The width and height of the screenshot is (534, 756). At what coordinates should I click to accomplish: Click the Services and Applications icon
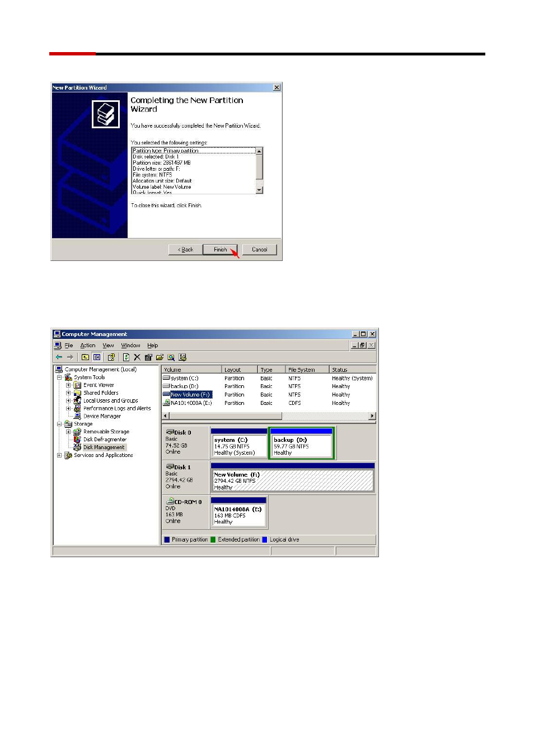(68, 455)
